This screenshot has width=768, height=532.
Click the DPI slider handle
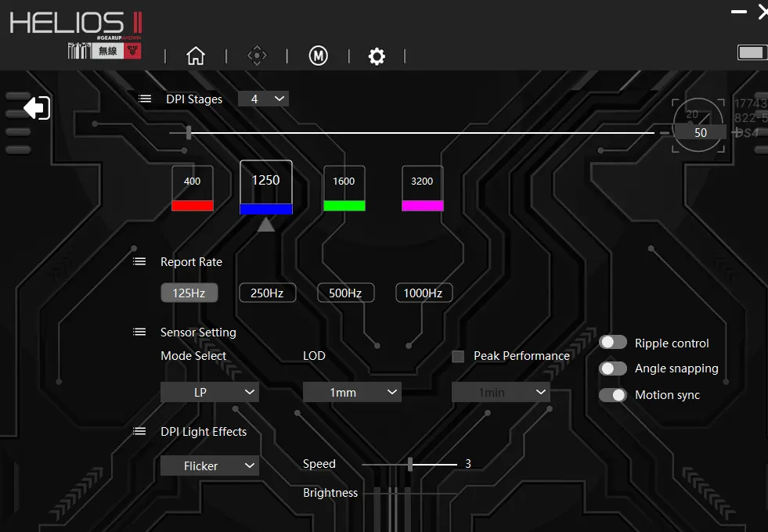[189, 132]
